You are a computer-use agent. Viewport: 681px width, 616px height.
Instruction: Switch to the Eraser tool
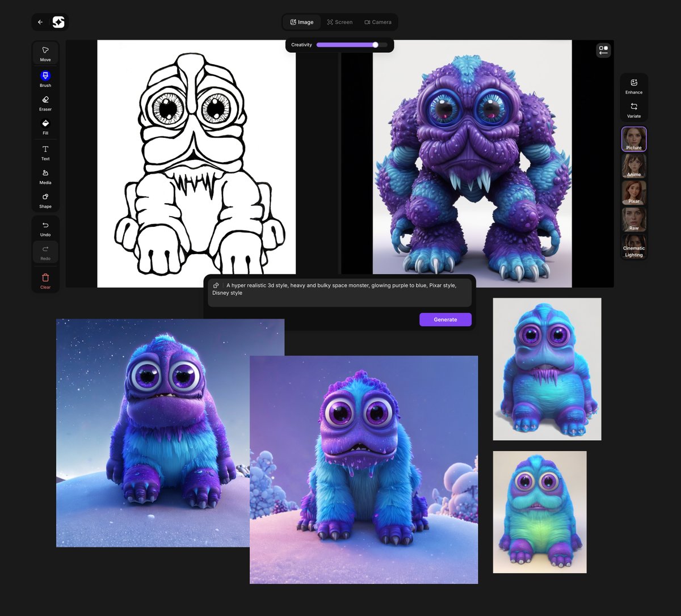click(x=45, y=103)
